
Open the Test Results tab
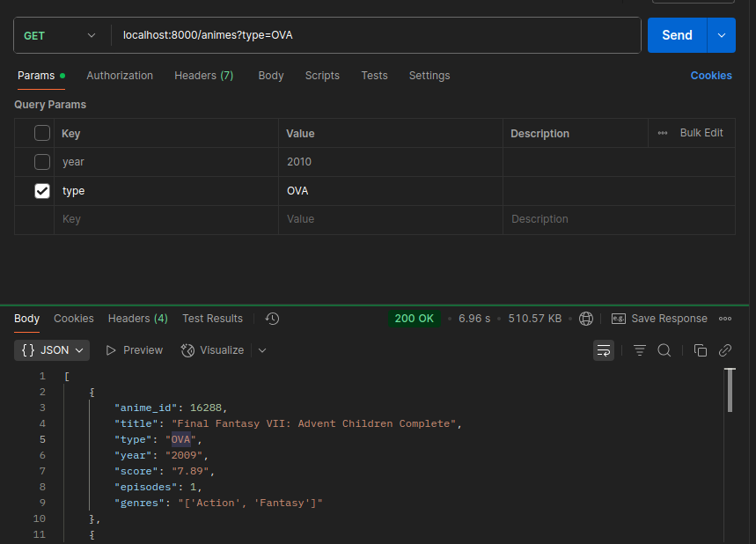tap(213, 319)
